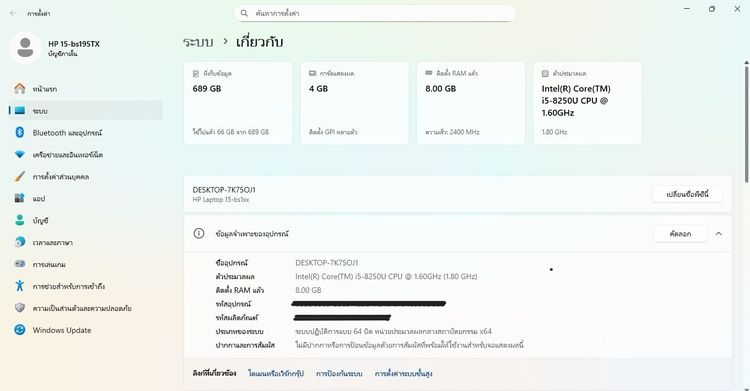
Task: Restore down the Settings window
Action: [x=712, y=9]
